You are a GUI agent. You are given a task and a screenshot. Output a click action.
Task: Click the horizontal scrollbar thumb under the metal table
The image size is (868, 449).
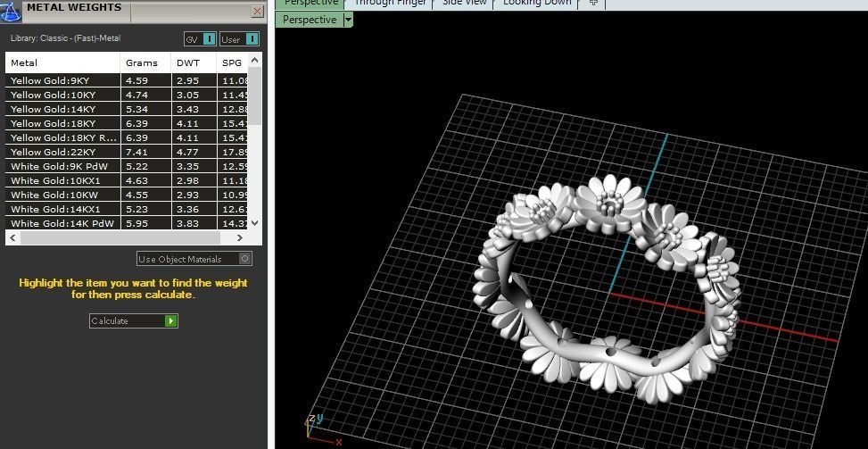pyautogui.click(x=120, y=237)
